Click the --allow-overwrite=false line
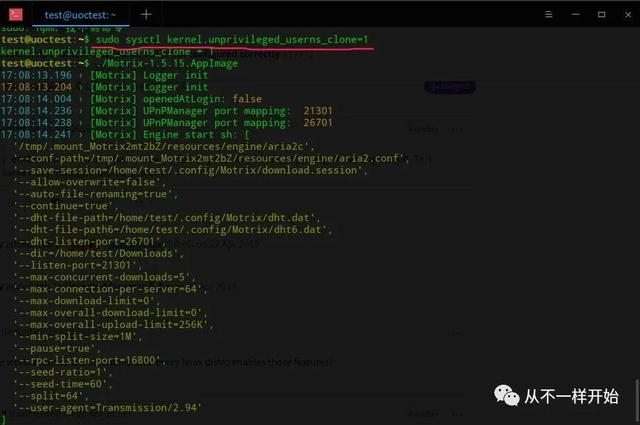Image resolution: width=640 pixels, height=425 pixels. tap(89, 182)
